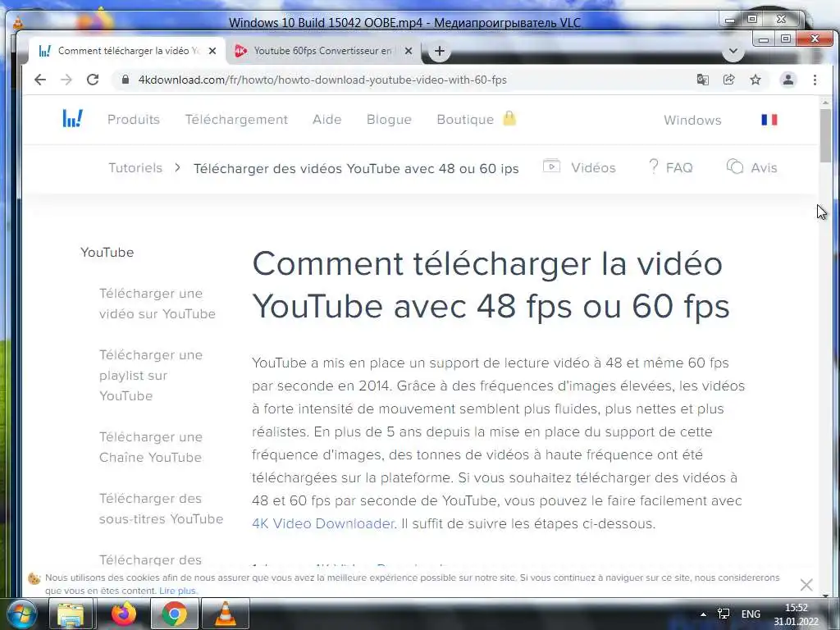Viewport: 840px width, 630px height.
Task: Click the Chrome taskbar icon
Action: pos(175,614)
